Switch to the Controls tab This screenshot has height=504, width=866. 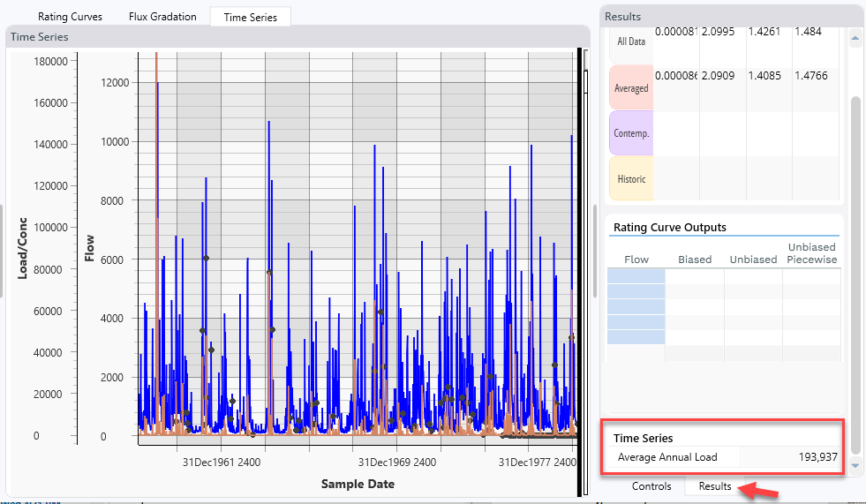tap(651, 486)
